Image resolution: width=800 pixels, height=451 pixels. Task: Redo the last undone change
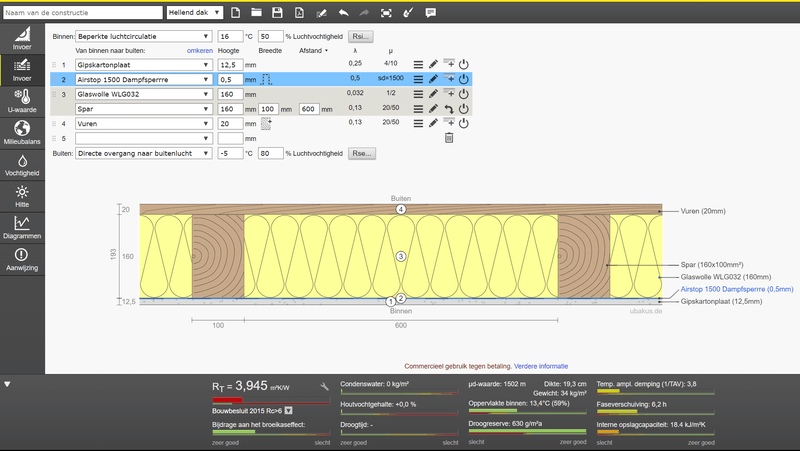pyautogui.click(x=364, y=13)
